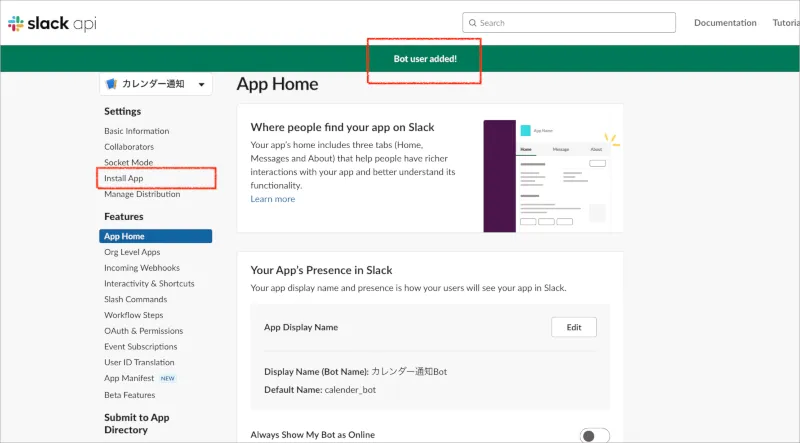Click the Your App's Presence in Slack heading

[x=321, y=270]
